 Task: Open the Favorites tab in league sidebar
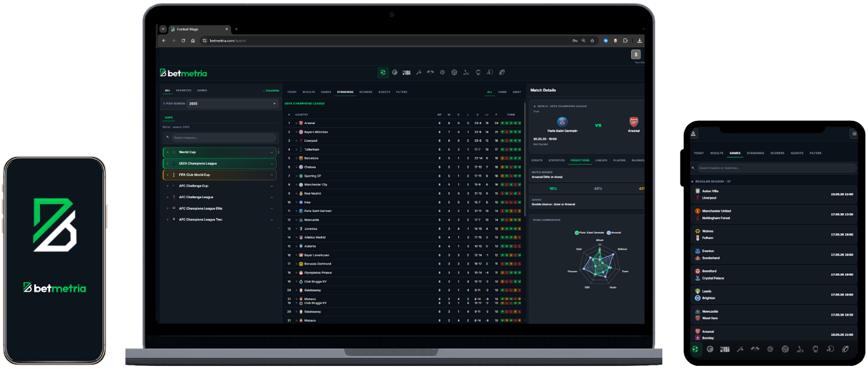(184, 91)
